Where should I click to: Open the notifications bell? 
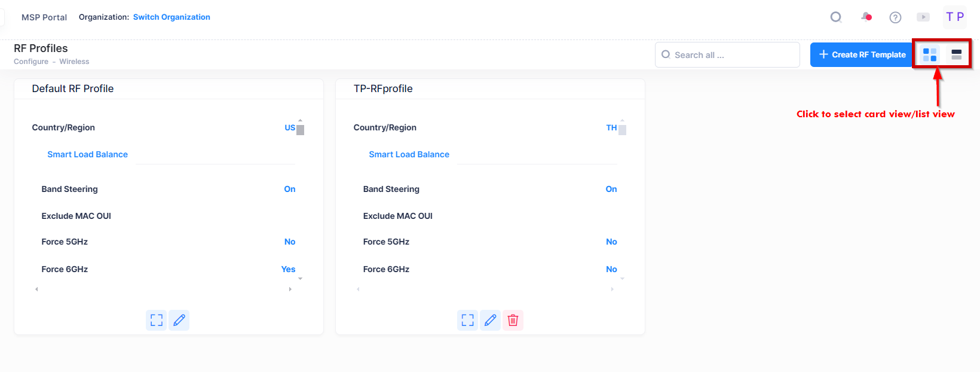click(x=866, y=17)
